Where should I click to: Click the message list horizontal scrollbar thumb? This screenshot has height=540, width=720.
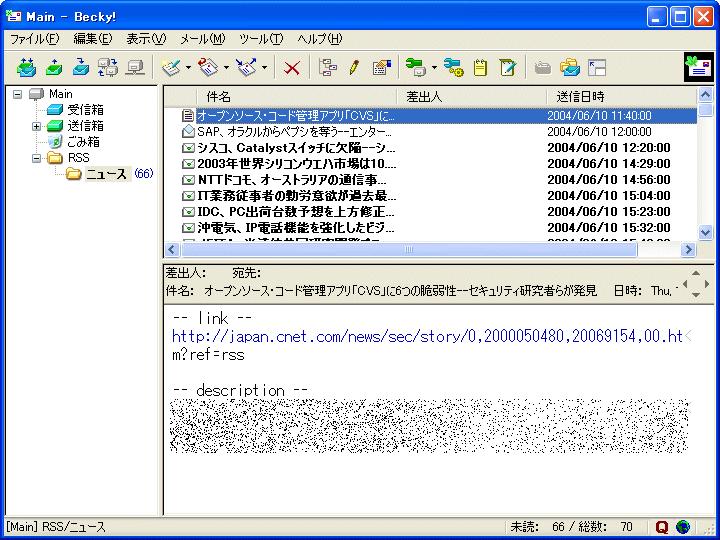click(x=409, y=249)
